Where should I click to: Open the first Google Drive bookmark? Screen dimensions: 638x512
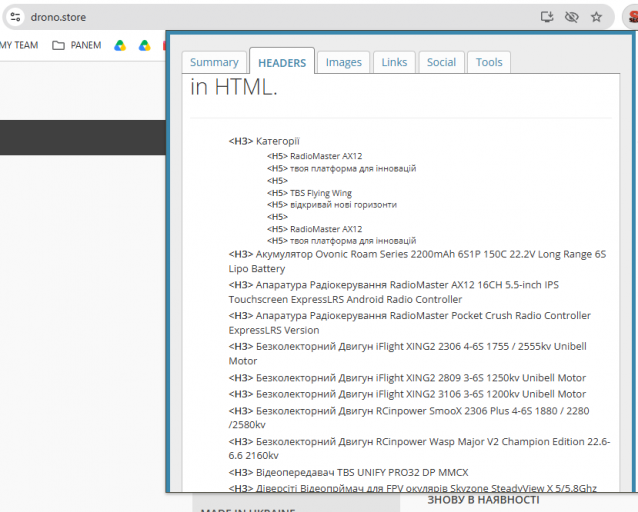(120, 45)
